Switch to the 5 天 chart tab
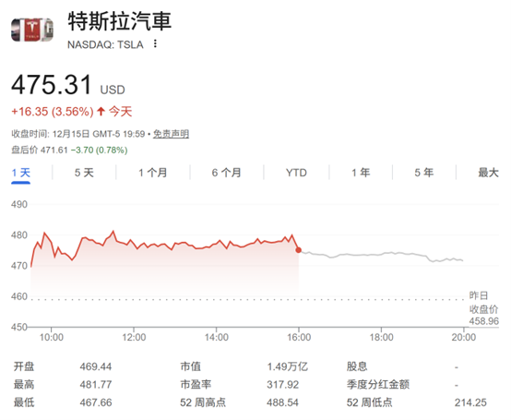 [x=84, y=173]
